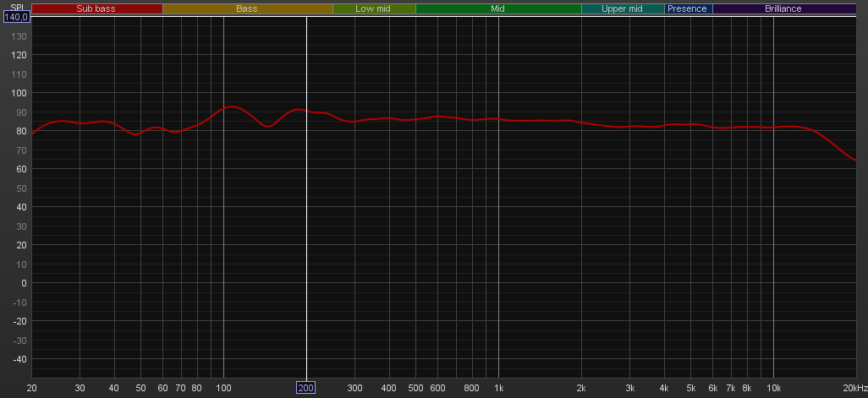Screen dimensions: 868x398
Task: Click the Brilliance band label
Action: tap(783, 8)
